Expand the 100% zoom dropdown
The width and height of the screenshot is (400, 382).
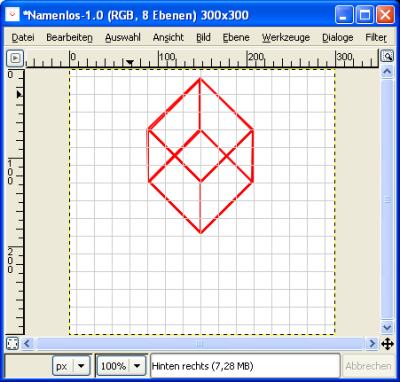click(121, 366)
